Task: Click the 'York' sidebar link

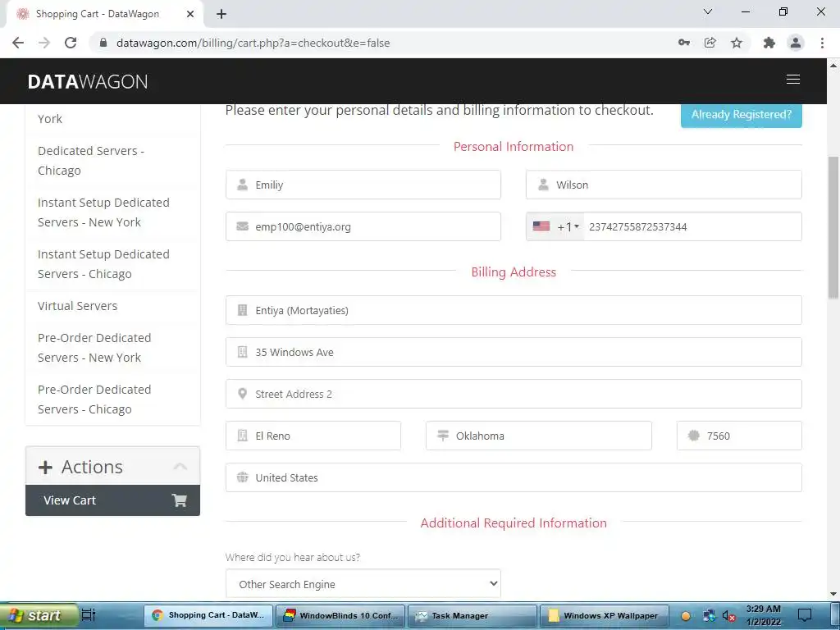Action: tap(50, 119)
